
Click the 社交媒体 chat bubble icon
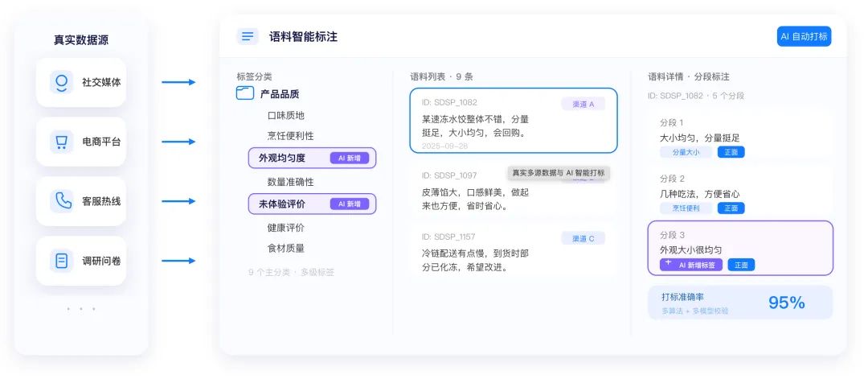pos(61,82)
